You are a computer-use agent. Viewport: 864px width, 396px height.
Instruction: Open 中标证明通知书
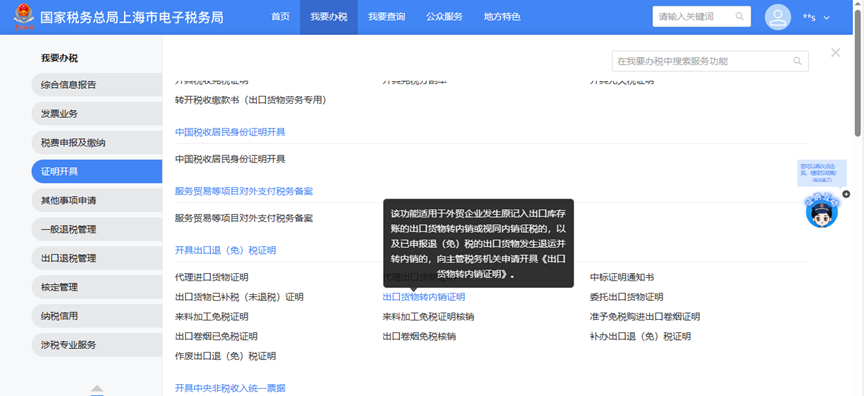622,277
